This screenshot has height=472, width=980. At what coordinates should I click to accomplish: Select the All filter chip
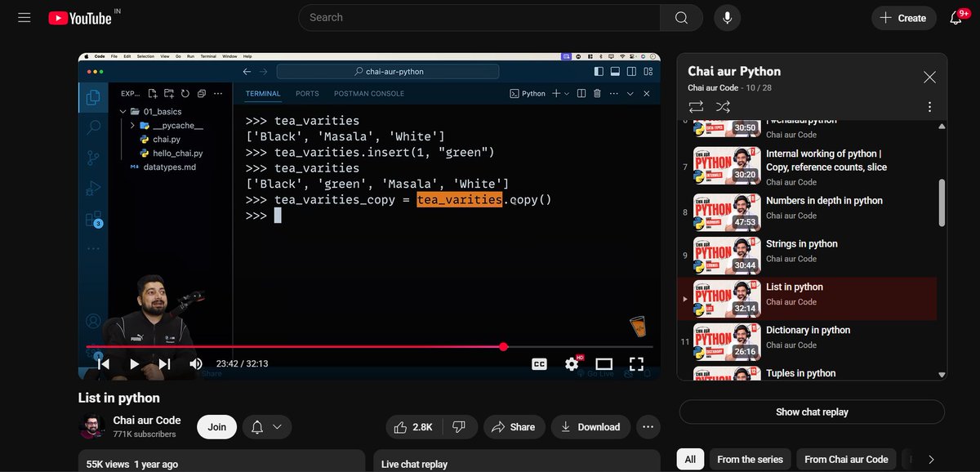[x=690, y=460]
